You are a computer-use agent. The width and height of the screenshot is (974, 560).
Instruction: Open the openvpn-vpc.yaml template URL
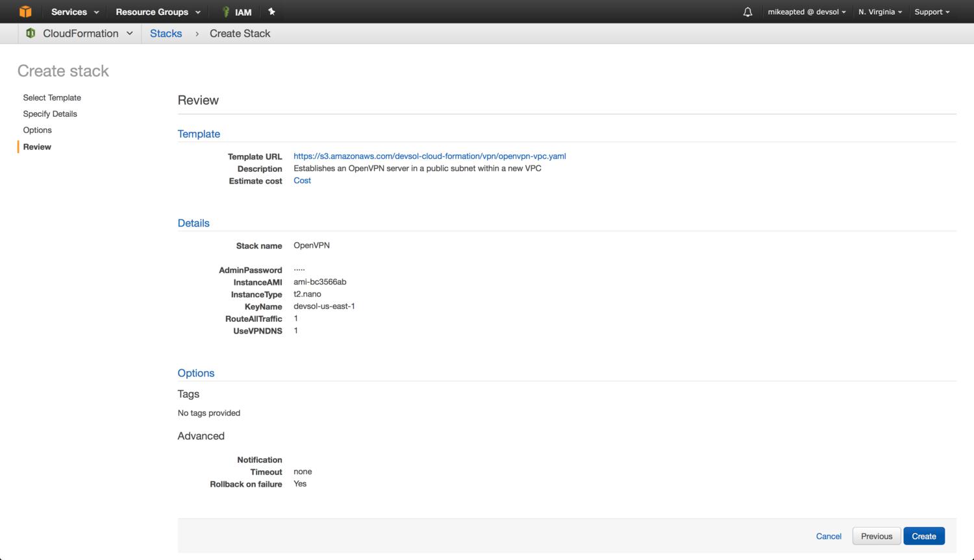click(x=429, y=156)
